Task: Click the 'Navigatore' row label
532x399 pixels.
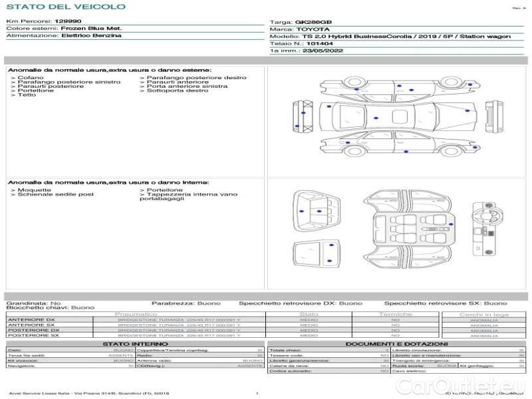Action: [x=21, y=366]
